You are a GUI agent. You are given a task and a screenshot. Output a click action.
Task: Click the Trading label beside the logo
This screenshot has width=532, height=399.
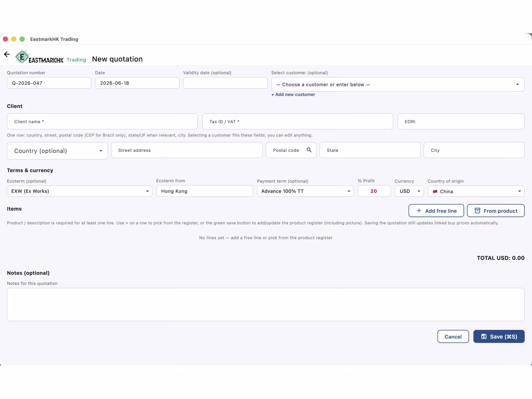(x=76, y=60)
